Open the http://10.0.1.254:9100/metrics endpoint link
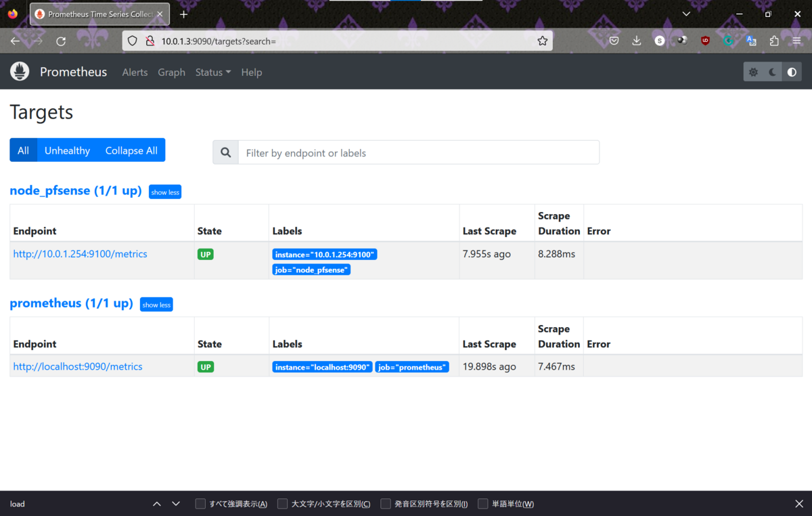812x516 pixels. click(80, 253)
